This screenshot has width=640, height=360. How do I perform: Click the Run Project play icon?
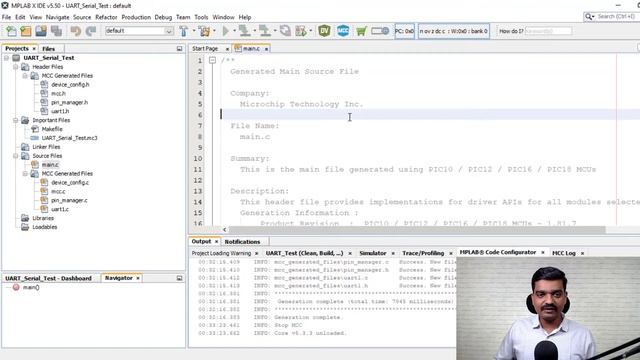[226, 31]
